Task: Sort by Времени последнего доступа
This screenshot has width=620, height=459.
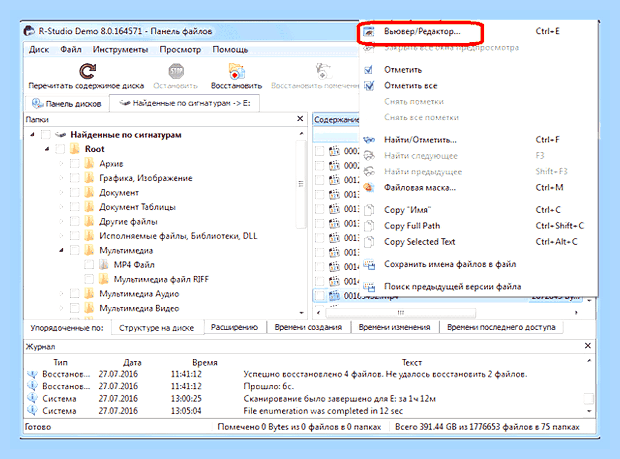Action: point(501,327)
